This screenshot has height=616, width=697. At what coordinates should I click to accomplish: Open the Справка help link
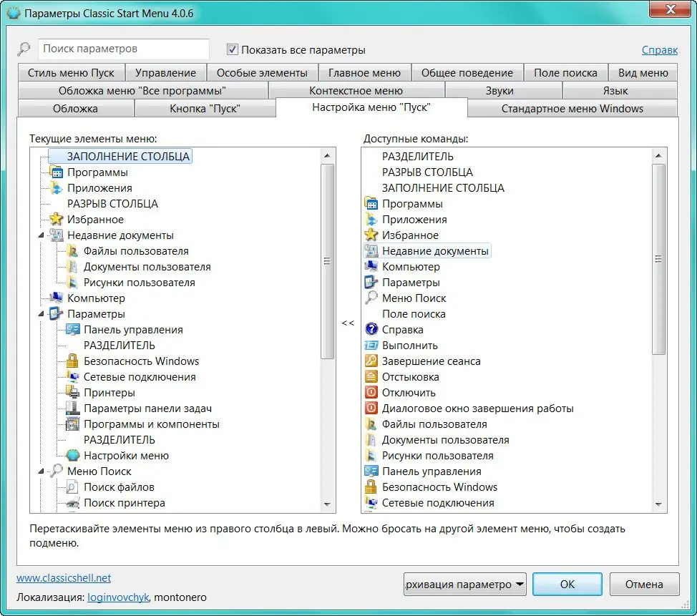[x=660, y=50]
